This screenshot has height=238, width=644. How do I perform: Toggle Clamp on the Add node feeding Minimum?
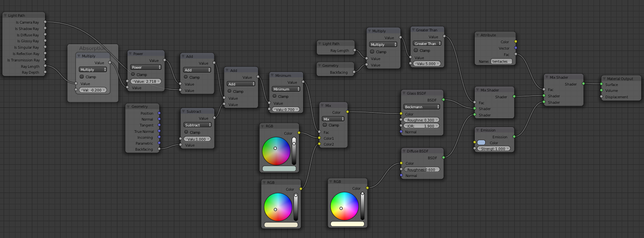(x=229, y=91)
